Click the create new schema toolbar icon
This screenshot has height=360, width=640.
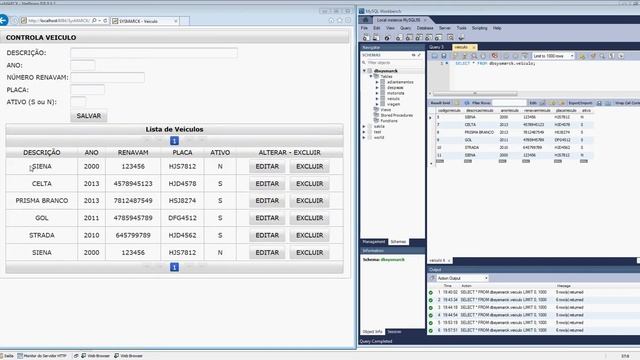pyautogui.click(x=398, y=38)
